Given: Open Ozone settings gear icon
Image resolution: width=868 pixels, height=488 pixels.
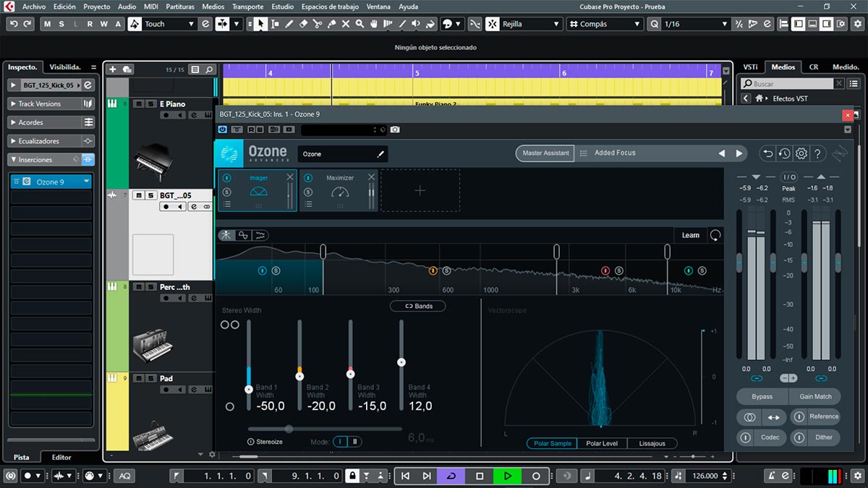Looking at the screenshot, I should coord(801,153).
